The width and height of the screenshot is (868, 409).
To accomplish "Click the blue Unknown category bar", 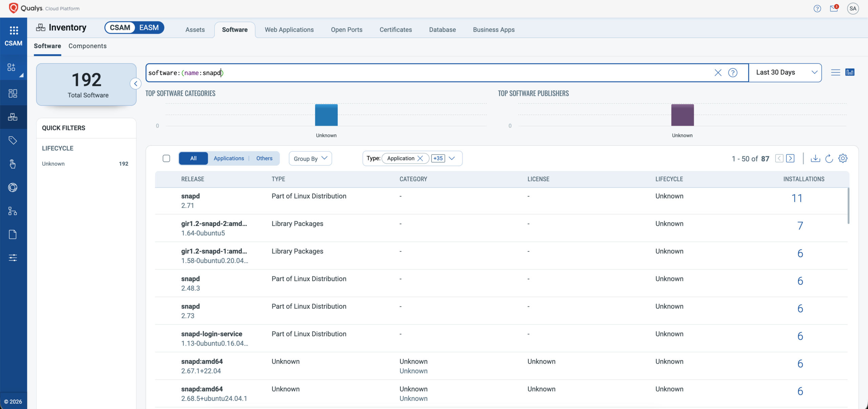I will pyautogui.click(x=326, y=115).
